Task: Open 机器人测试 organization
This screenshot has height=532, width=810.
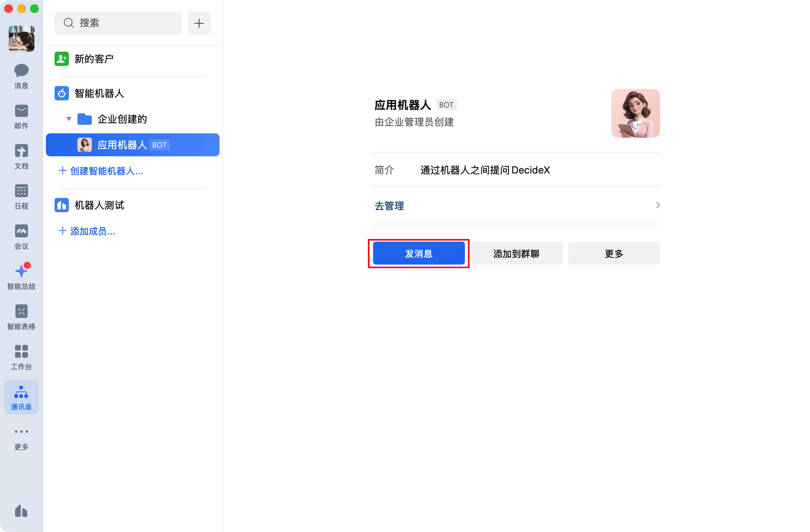Action: (x=133, y=205)
